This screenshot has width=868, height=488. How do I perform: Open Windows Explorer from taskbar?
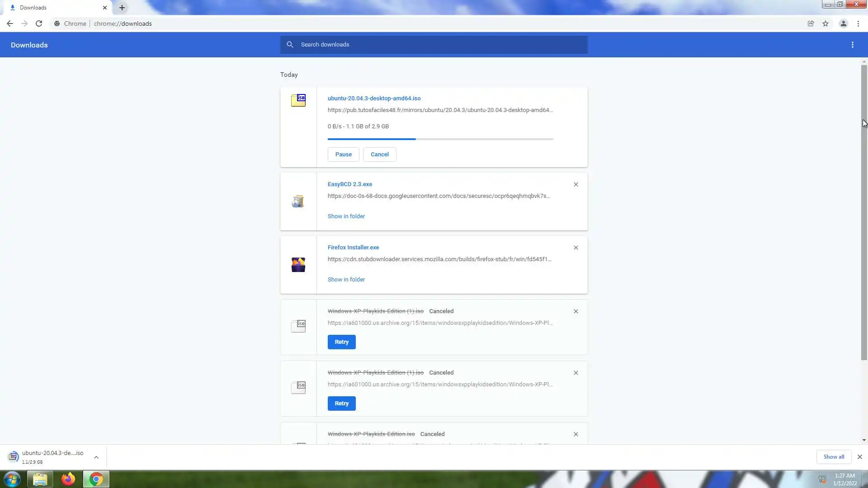(x=40, y=479)
